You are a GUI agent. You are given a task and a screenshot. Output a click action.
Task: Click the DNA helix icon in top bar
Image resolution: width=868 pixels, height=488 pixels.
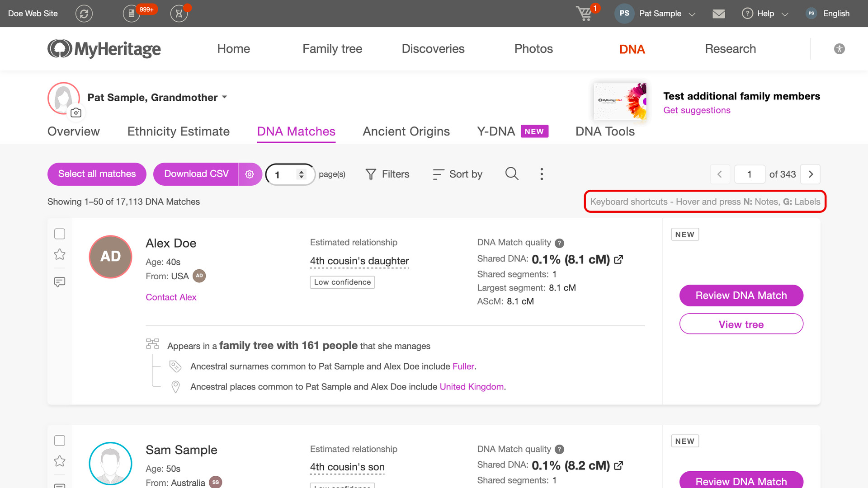pos(179,14)
